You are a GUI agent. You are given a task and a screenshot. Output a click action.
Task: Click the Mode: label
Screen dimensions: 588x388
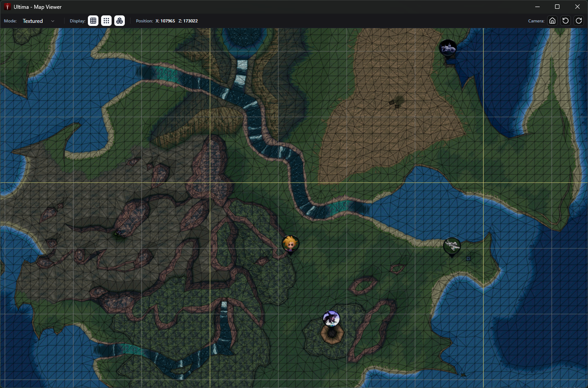[x=11, y=21]
